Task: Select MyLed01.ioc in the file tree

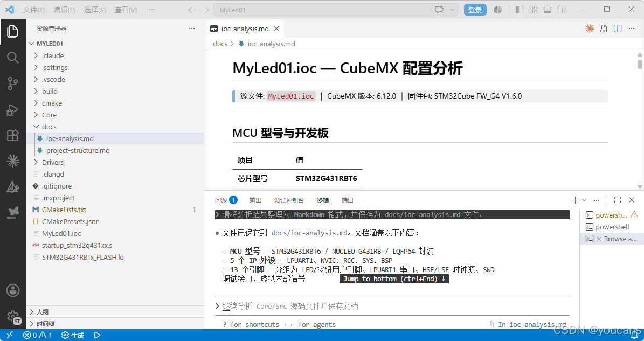Action: coord(115,233)
